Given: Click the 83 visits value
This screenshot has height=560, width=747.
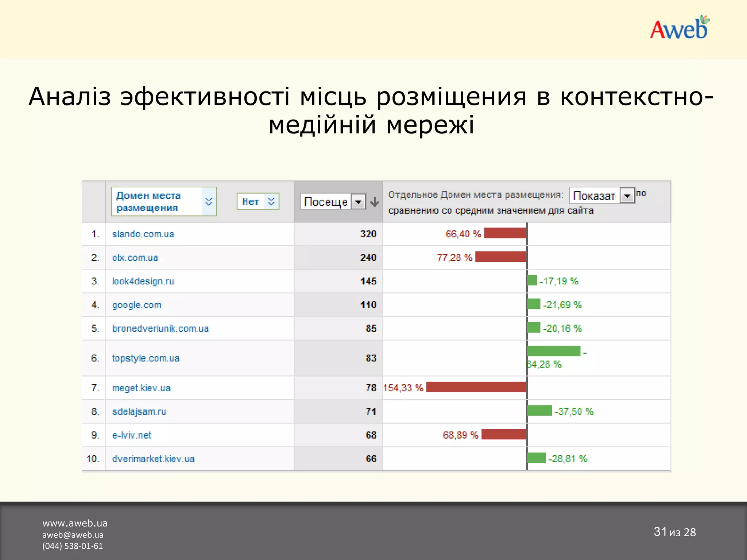Looking at the screenshot, I should pos(371,358).
